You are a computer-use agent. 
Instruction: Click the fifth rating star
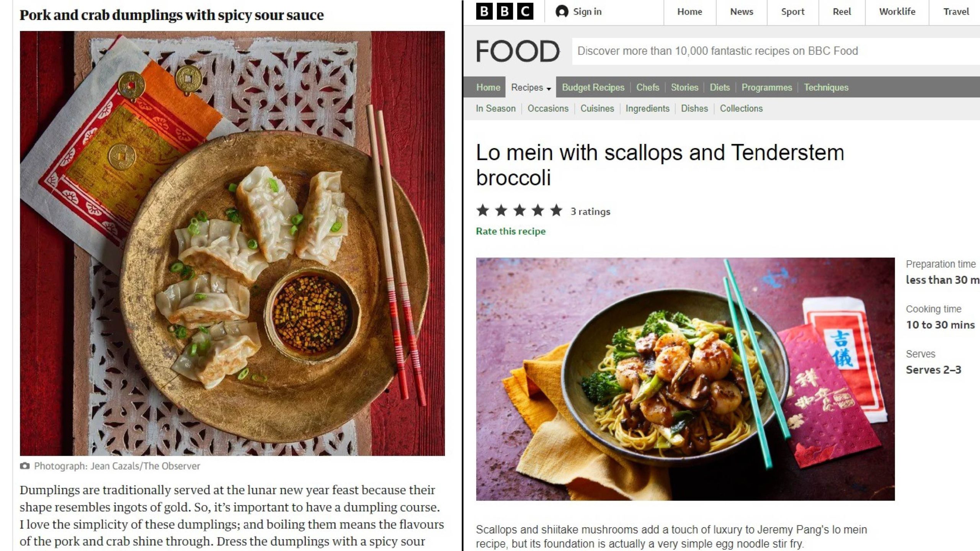click(x=556, y=211)
